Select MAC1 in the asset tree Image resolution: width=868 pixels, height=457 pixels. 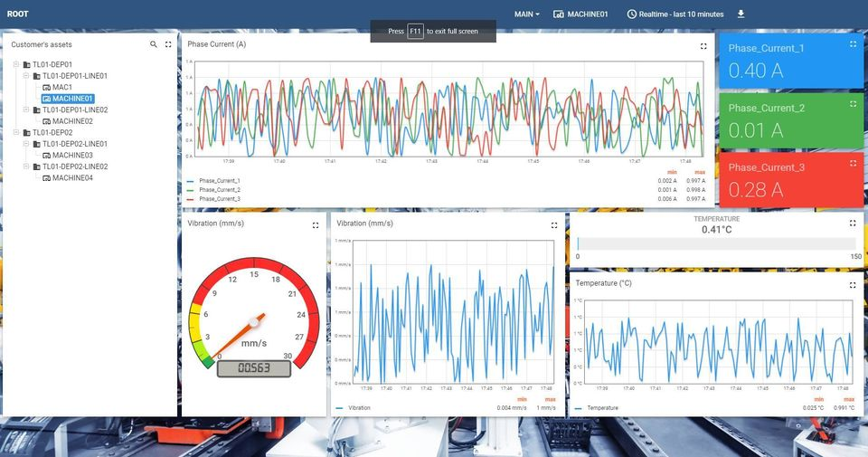(61, 88)
